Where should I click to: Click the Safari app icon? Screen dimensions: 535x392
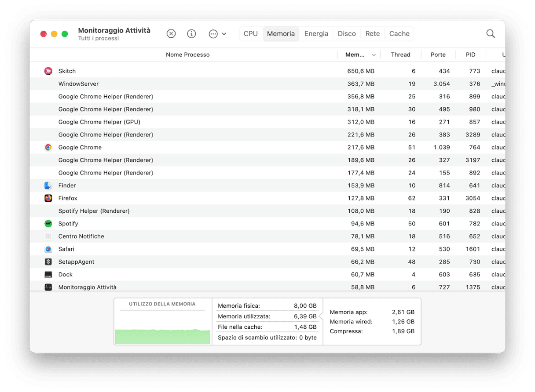tap(48, 250)
